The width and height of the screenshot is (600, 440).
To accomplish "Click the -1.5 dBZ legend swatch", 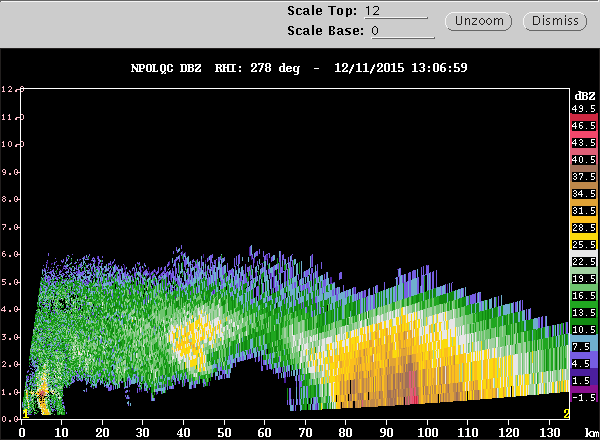I will 583,397.
